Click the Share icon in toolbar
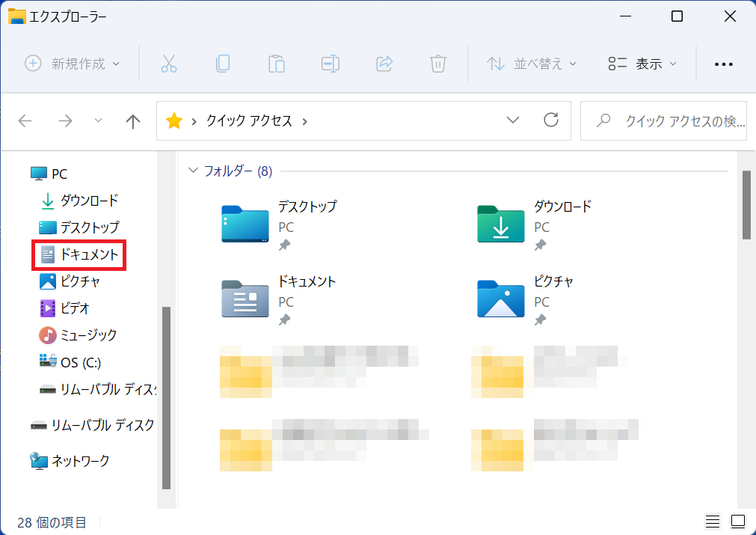Screen dimensions: 756x535 coord(384,64)
